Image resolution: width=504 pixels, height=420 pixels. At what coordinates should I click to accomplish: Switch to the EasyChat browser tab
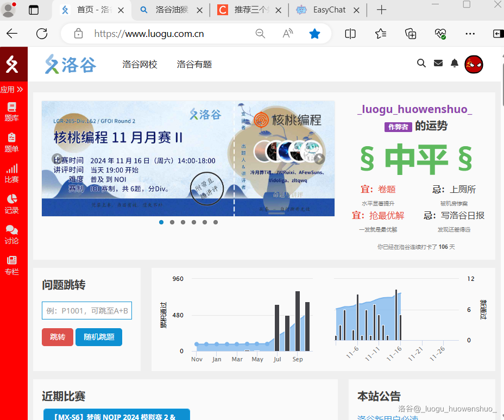point(329,10)
